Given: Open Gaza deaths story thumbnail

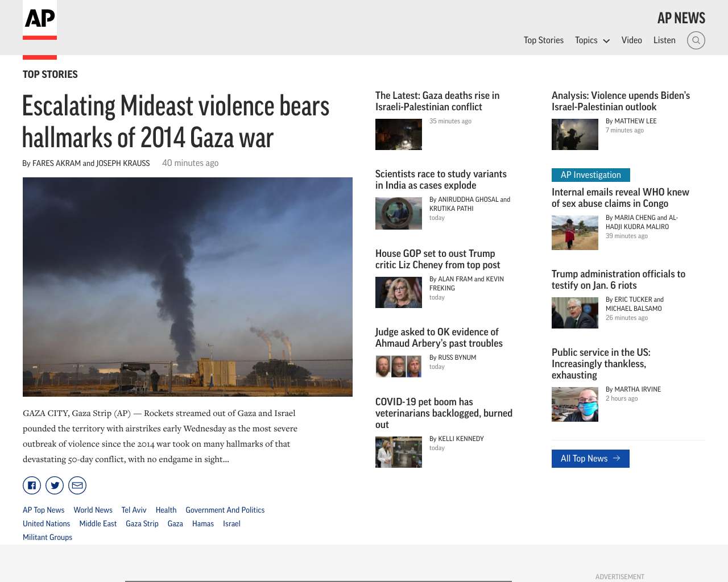Looking at the screenshot, I should click(x=399, y=134).
